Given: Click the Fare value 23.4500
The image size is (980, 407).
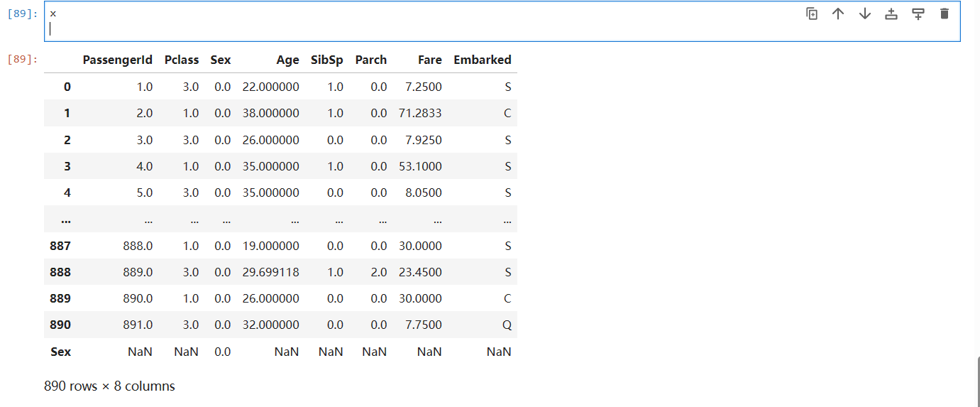Looking at the screenshot, I should pos(420,272).
